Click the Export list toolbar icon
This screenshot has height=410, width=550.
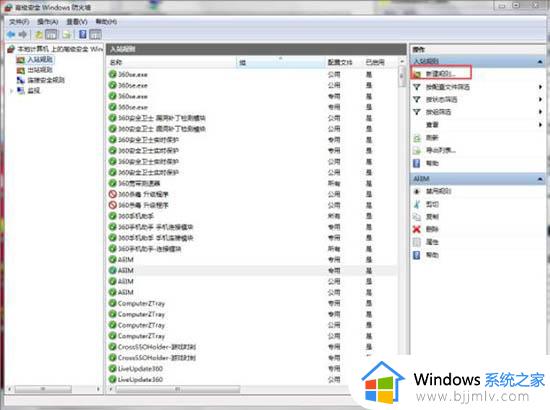66,34
